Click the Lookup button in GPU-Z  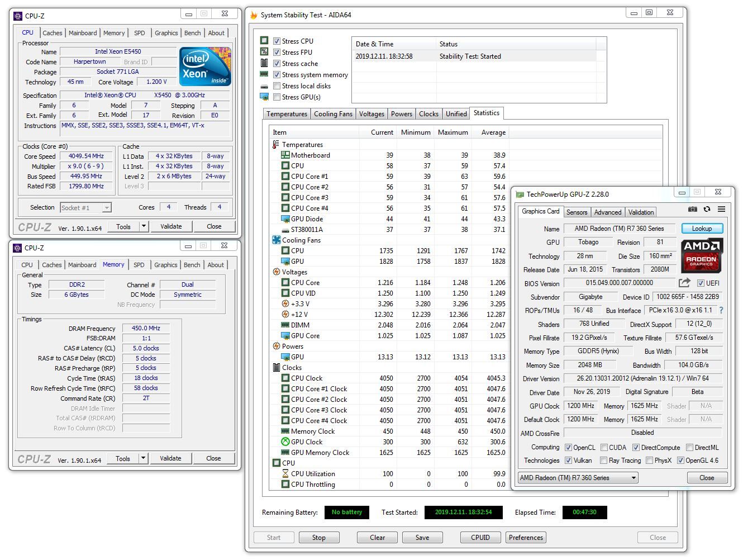702,229
